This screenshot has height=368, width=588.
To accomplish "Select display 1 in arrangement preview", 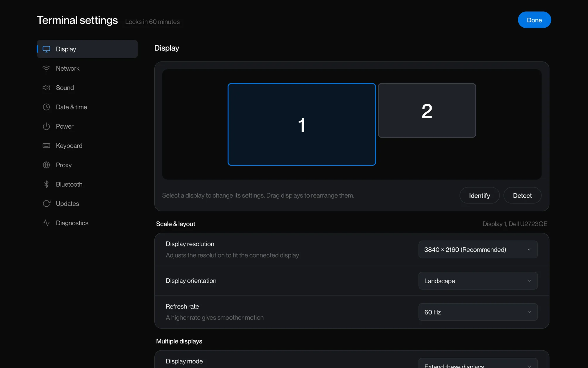I will point(302,125).
